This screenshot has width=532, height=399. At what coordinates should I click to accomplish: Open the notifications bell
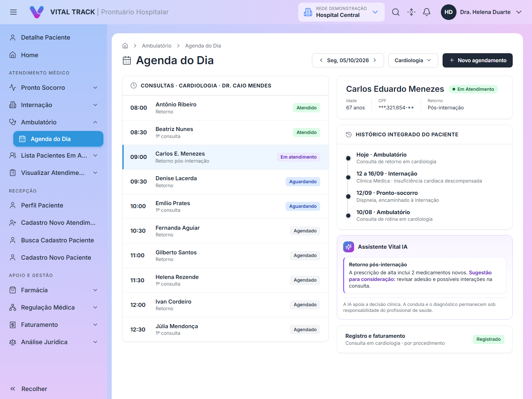pos(427,12)
